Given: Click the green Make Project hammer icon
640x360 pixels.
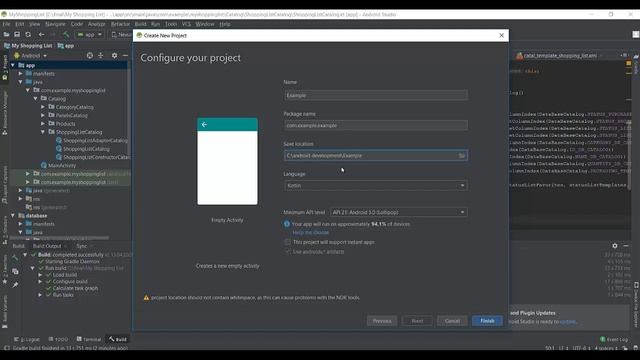Looking at the screenshot, I should (67, 35).
